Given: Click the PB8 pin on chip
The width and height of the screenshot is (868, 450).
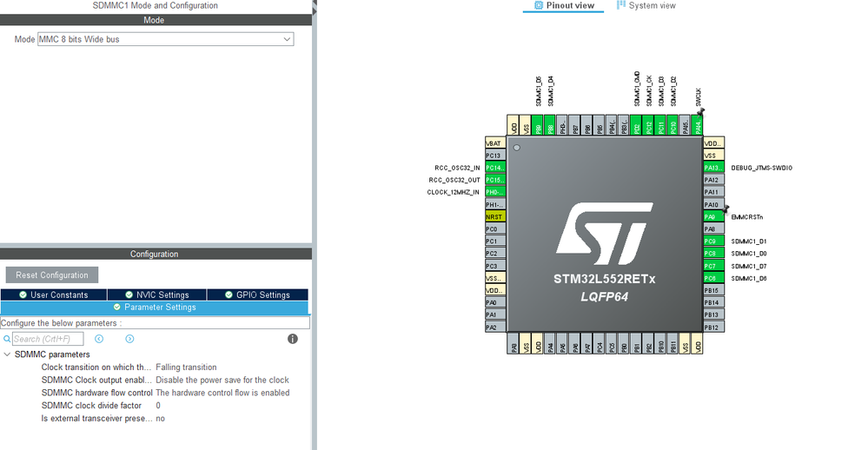Looking at the screenshot, I should coord(549,126).
